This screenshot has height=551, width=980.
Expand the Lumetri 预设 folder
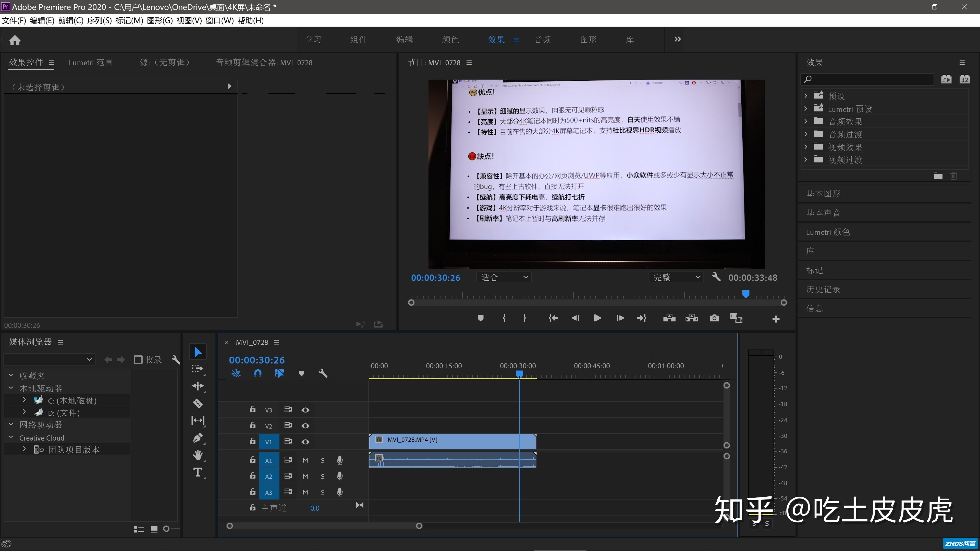pos(805,109)
